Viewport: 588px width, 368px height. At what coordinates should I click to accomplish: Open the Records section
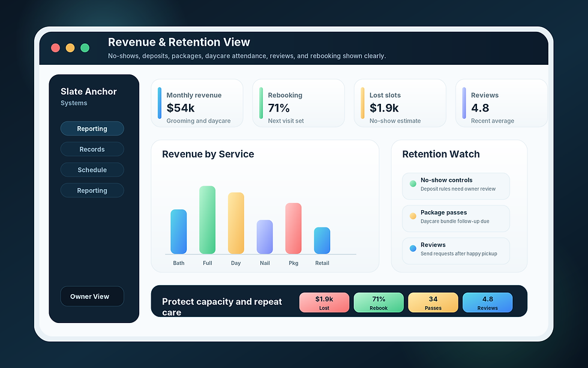click(x=92, y=149)
